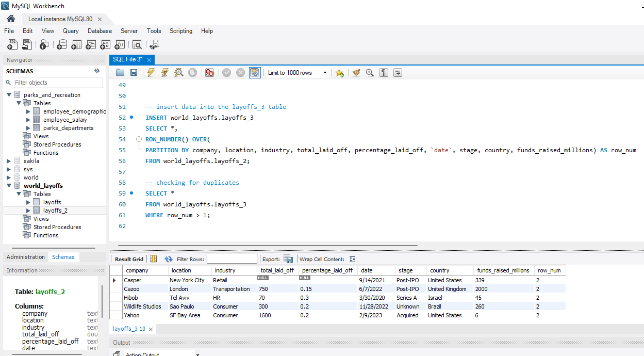
Task: Expand the employee_salary table
Action: pyautogui.click(x=28, y=120)
